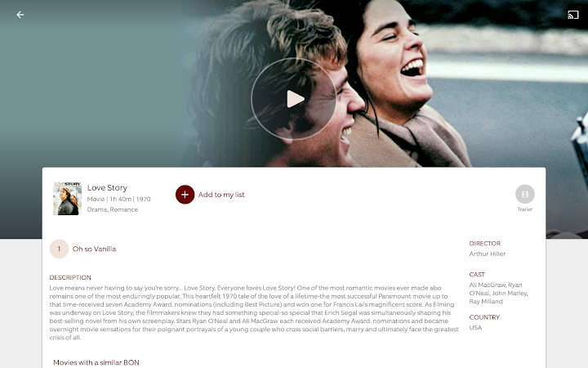Select director Arthur Hiller

click(487, 254)
